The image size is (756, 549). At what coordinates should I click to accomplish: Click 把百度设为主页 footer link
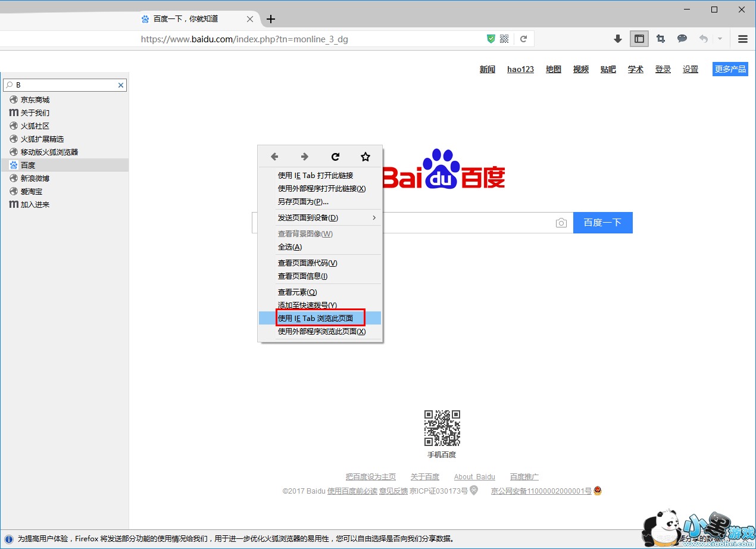tap(371, 477)
